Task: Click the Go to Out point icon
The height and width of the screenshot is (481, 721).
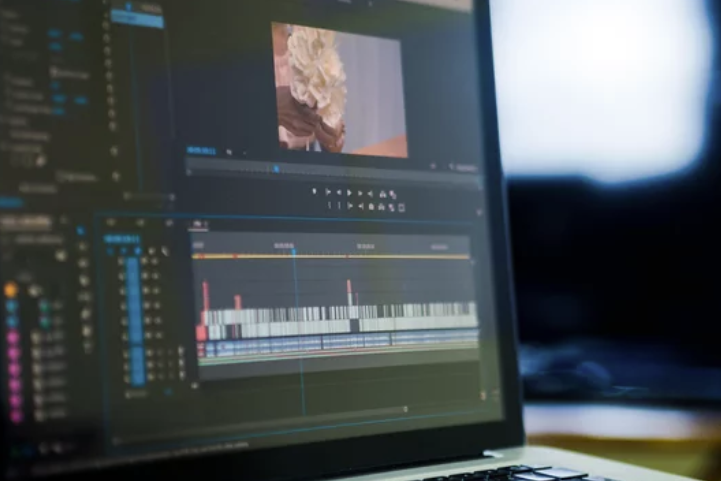Action: 371,192
